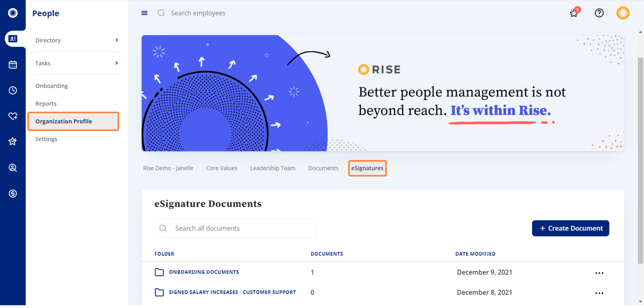Click the search magnifier icon beside Search employees
The image size is (644, 308).
[161, 13]
